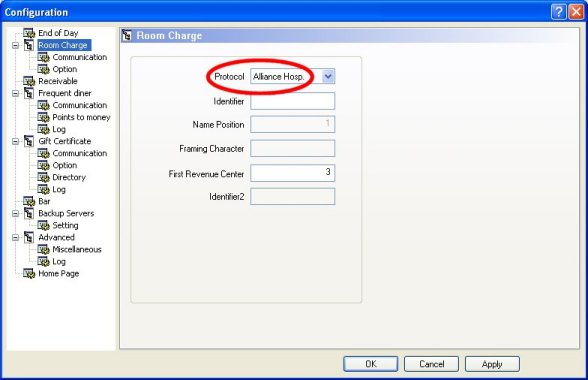Select the Receivable tree item

[58, 81]
